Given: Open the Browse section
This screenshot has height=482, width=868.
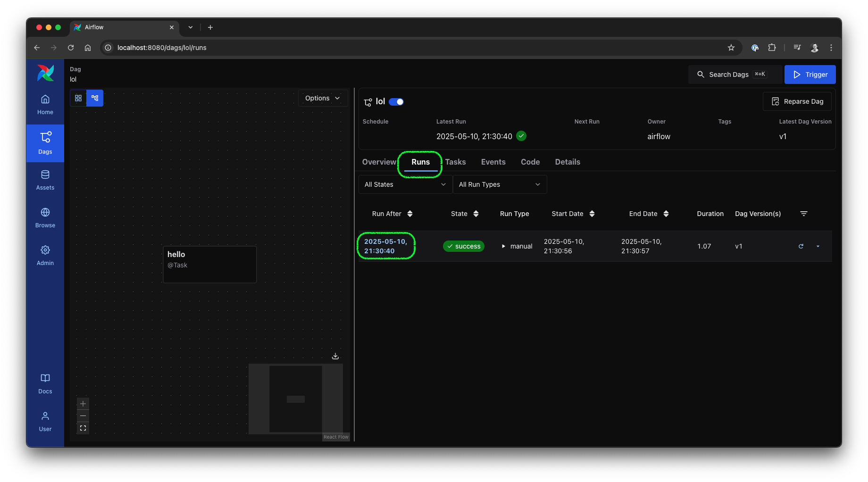Looking at the screenshot, I should point(45,217).
